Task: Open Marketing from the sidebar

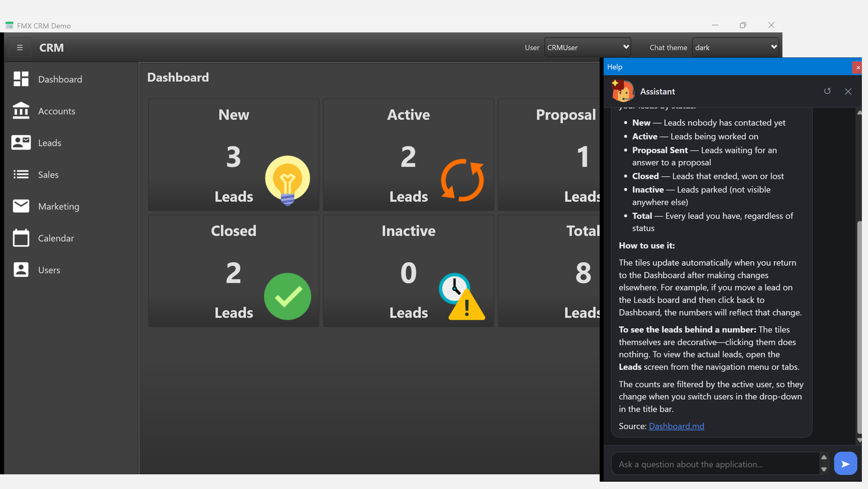Action: coord(71,206)
